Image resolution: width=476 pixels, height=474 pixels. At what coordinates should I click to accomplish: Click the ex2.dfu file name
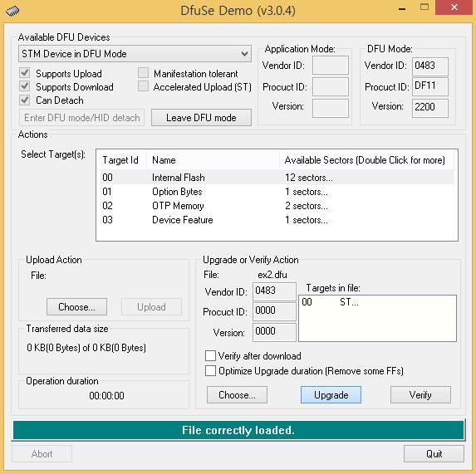pos(272,275)
